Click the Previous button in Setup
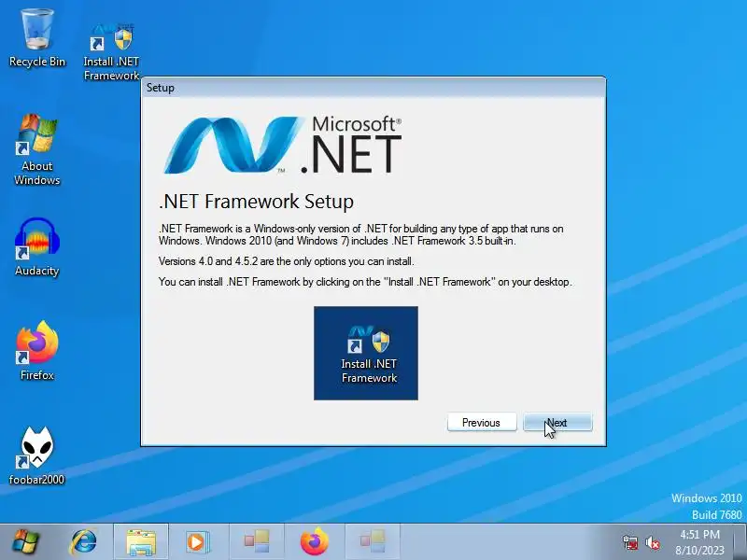Viewport: 747px width, 560px height. coord(482,423)
